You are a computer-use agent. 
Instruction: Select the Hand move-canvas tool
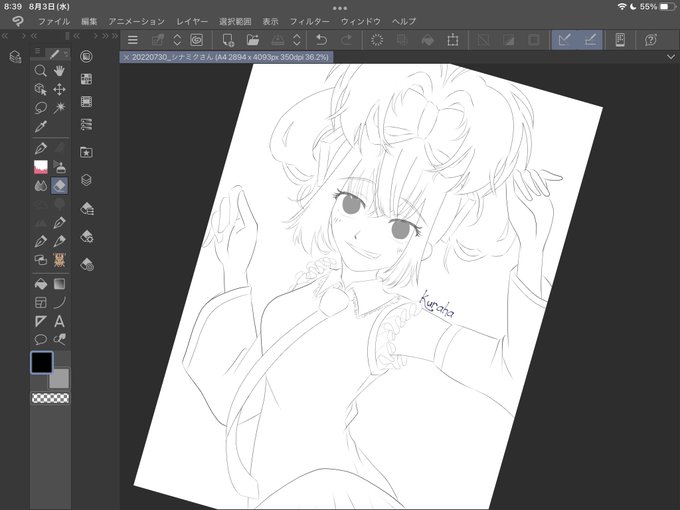59,70
